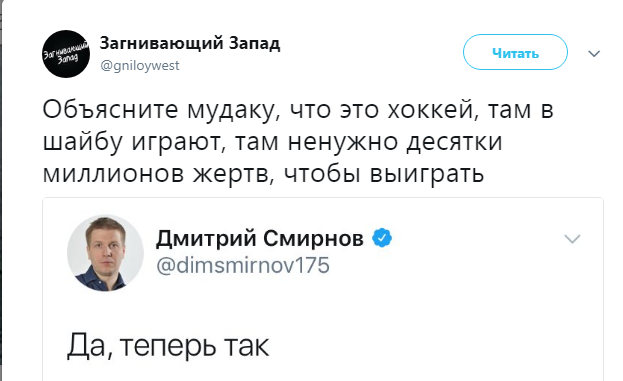Open the @dimsmirnov175 handle
The width and height of the screenshot is (623, 381).
click(243, 265)
